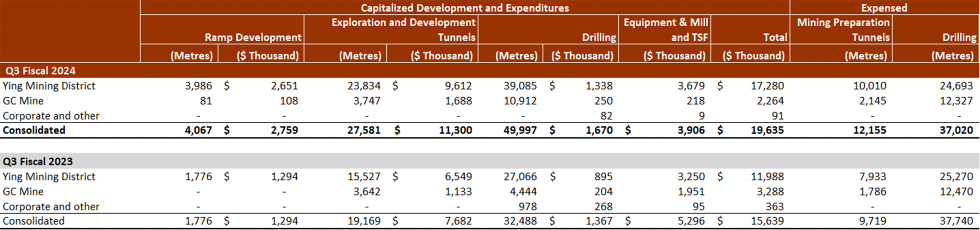
Task: Select the Expensed column group header
Action: pos(884,8)
